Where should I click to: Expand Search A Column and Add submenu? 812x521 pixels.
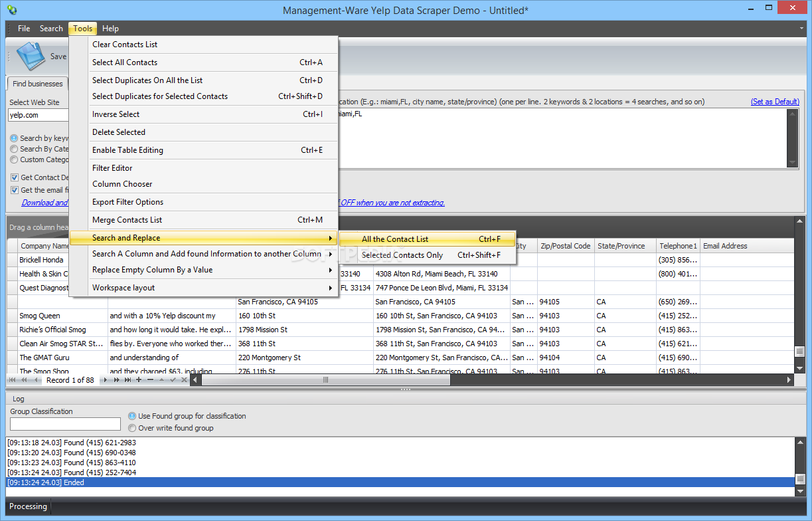[x=204, y=254]
